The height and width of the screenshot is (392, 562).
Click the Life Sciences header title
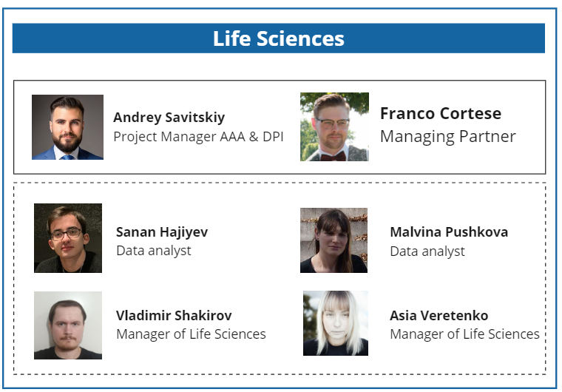coord(279,38)
